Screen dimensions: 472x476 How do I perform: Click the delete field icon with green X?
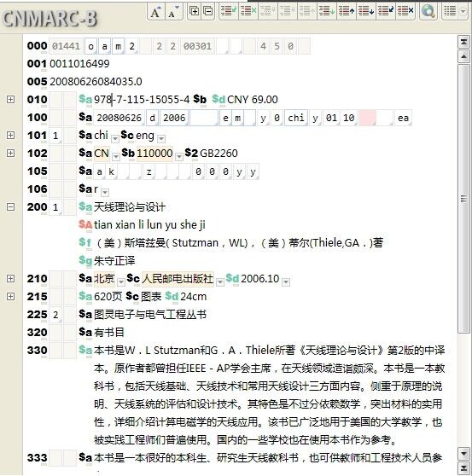[248, 11]
